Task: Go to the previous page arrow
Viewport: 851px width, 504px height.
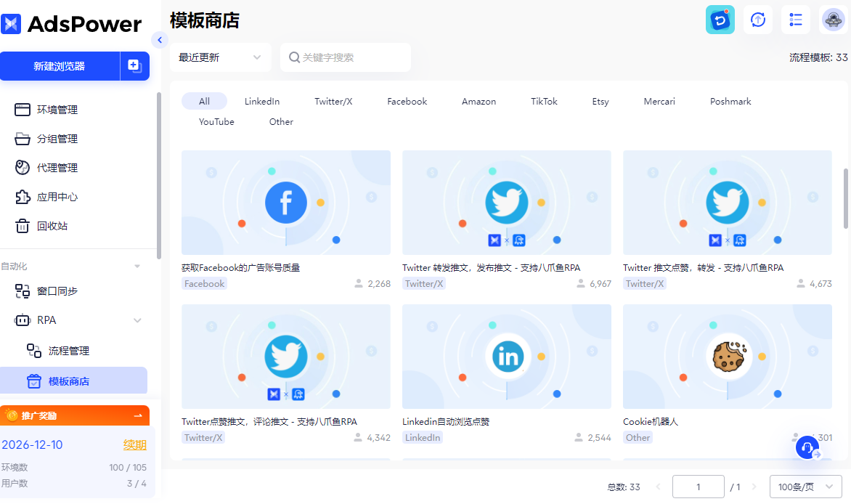Action: pos(659,487)
